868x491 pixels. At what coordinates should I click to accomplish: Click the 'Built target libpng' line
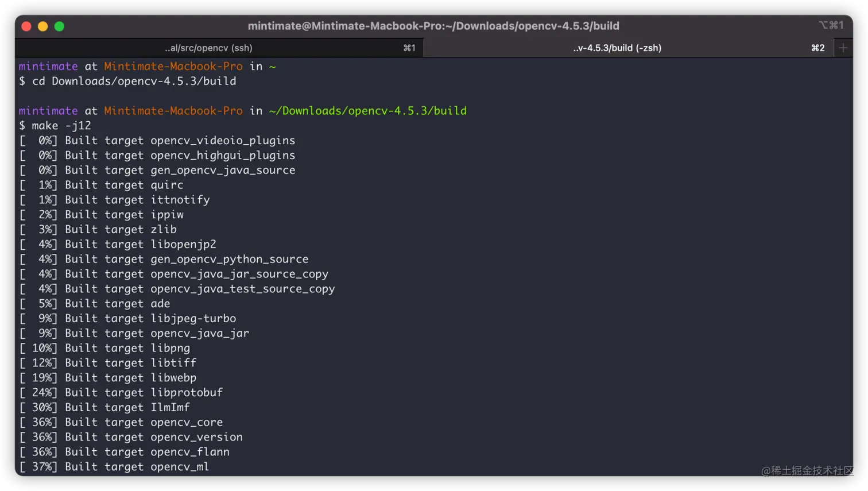point(104,348)
